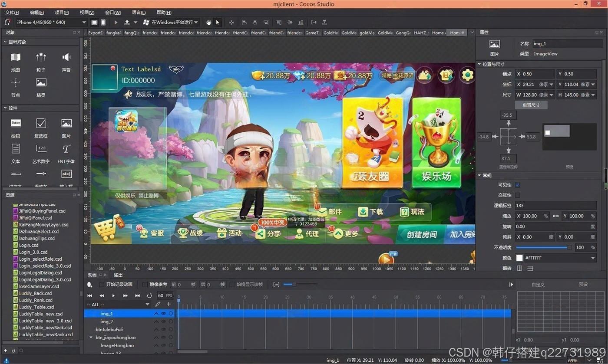Toggle loop playback button beside 60 FPS
Viewport: 608px width, 364px height.
[x=149, y=295]
